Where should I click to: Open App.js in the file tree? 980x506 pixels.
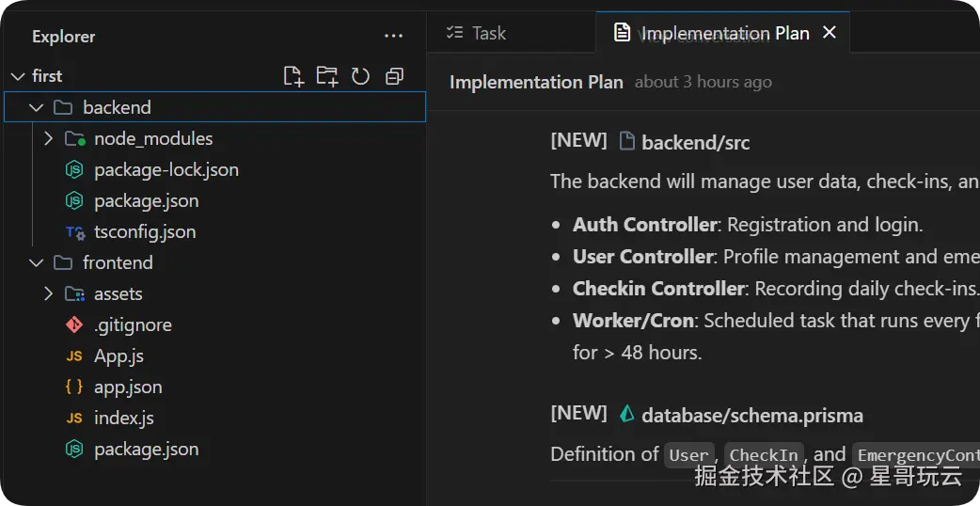coord(119,356)
